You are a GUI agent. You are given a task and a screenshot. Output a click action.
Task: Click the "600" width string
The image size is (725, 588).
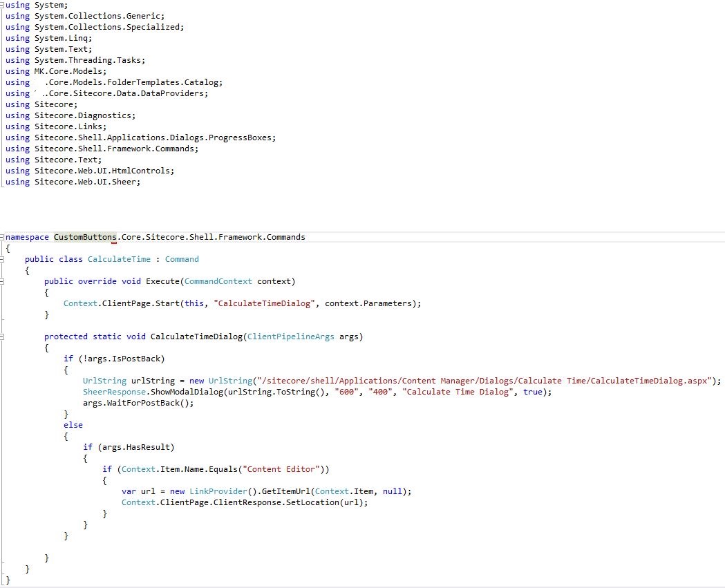(347, 392)
